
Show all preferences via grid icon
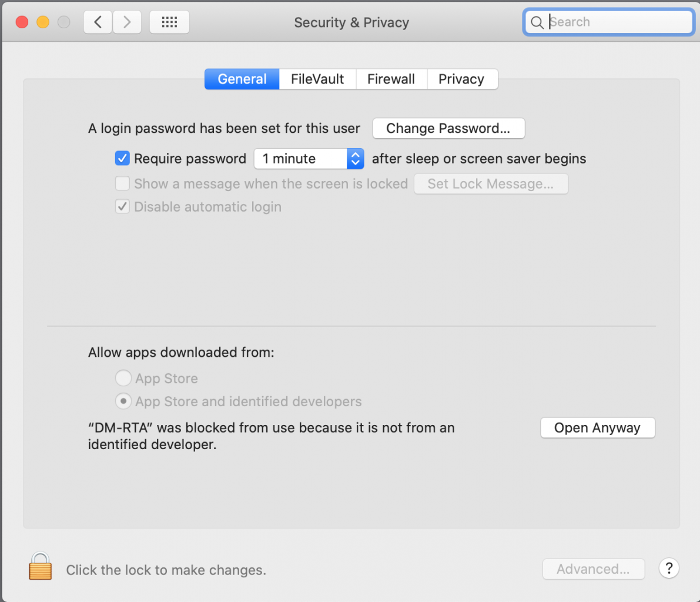169,22
